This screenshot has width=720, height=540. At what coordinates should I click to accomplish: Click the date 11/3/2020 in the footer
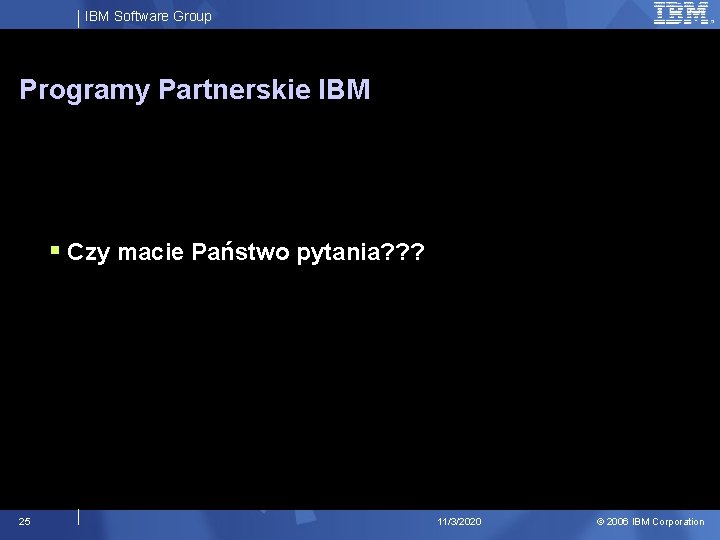(459, 522)
